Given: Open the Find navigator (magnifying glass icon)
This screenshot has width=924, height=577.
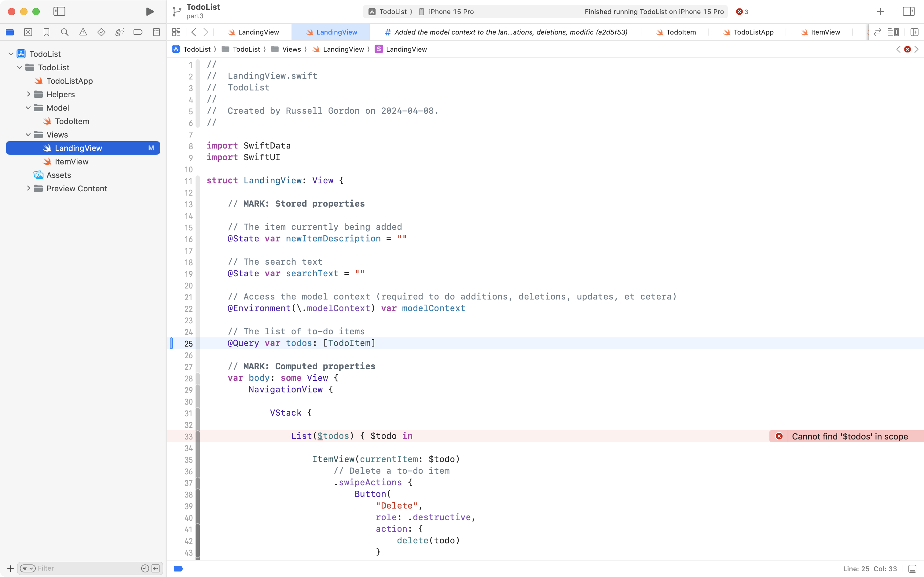Looking at the screenshot, I should 65,32.
